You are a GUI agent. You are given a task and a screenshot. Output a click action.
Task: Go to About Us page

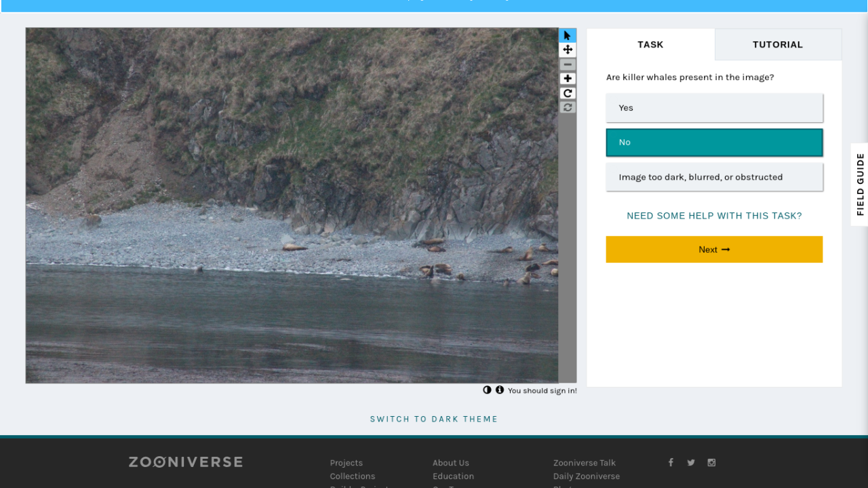451,463
